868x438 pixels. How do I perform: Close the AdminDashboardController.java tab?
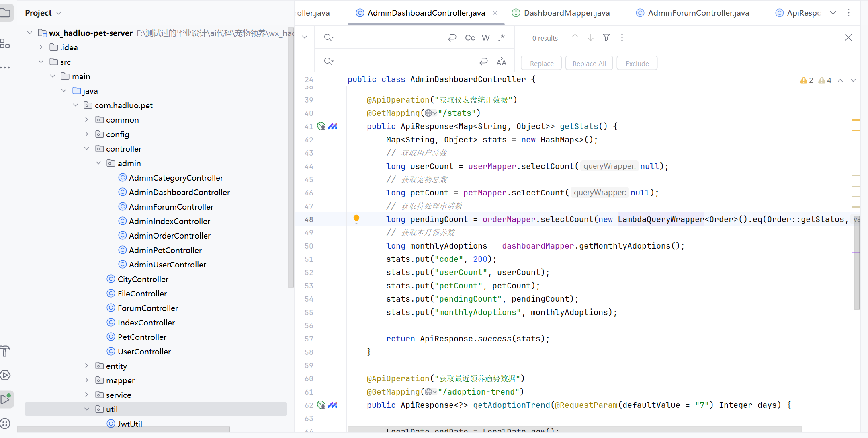tap(495, 13)
